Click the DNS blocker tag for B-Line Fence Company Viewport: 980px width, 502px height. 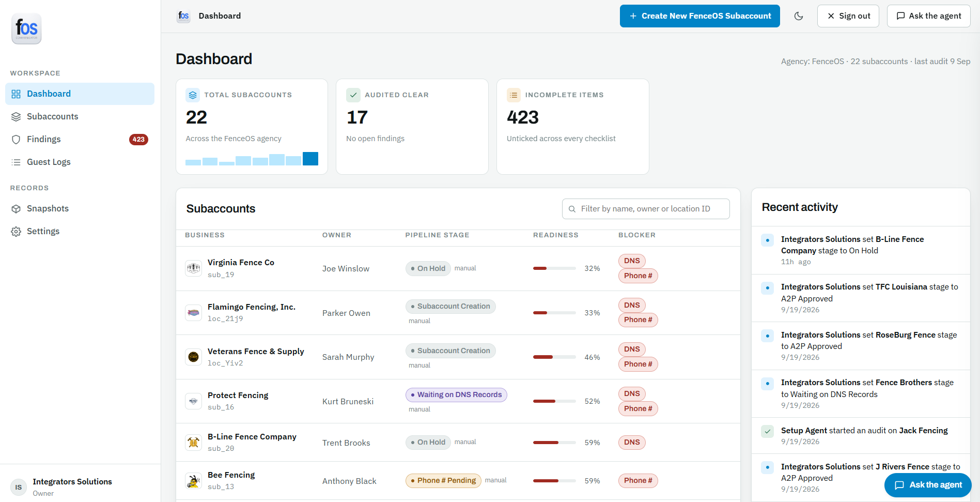(x=632, y=443)
